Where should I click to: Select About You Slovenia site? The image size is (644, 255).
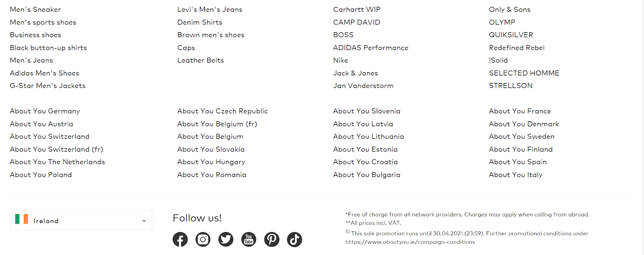(x=367, y=111)
